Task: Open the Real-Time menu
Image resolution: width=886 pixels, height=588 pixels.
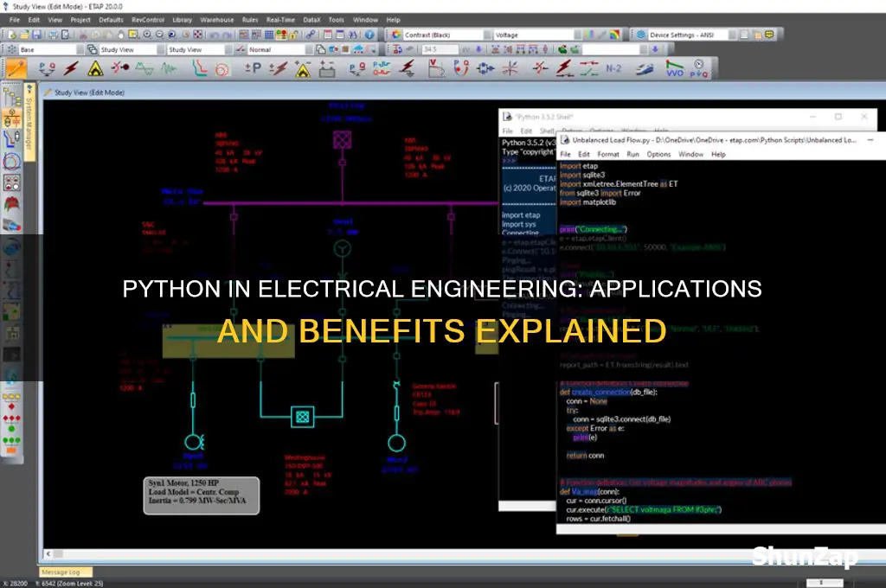Action: [x=280, y=20]
